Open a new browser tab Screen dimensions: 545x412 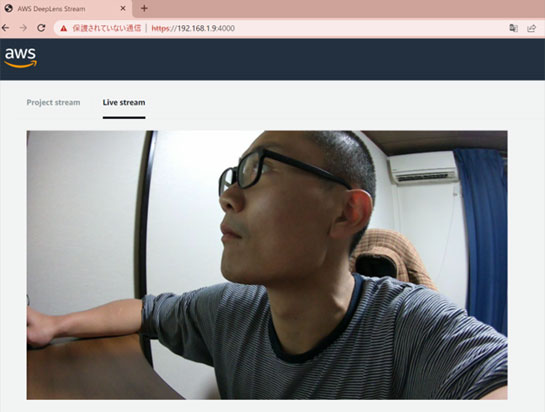point(144,8)
